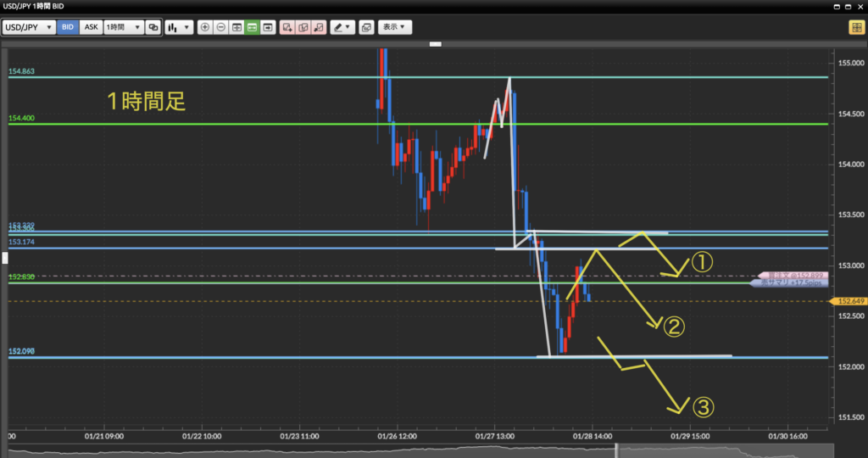The height and width of the screenshot is (458, 868).
Task: Click the 152.649 current price label
Action: tap(849, 301)
